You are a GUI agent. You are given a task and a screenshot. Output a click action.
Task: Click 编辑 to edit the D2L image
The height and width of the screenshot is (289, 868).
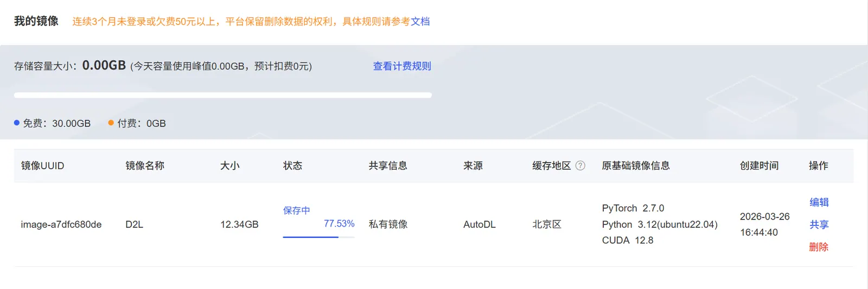[x=819, y=202]
